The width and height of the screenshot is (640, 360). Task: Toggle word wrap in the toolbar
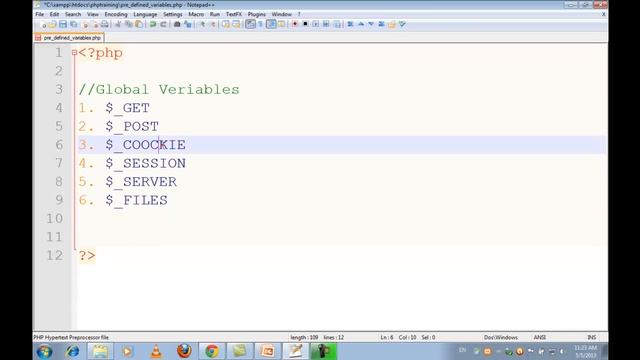point(250,24)
